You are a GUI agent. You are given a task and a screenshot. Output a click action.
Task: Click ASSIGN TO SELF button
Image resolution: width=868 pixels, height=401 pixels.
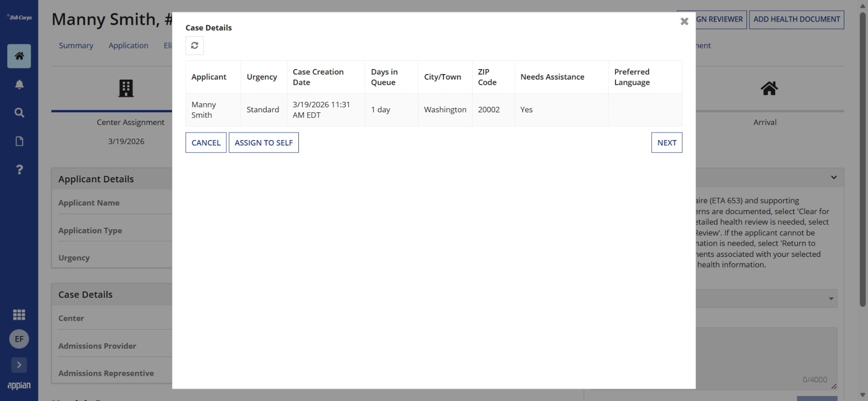264,143
